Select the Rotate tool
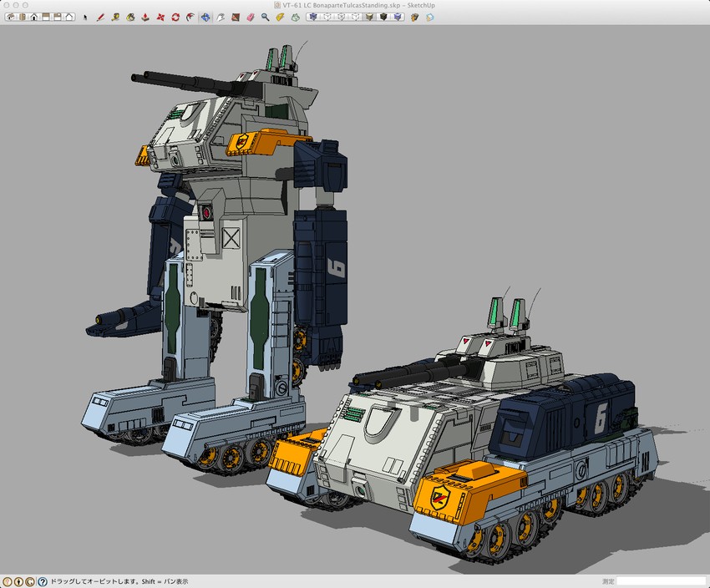The width and height of the screenshot is (710, 588). 175,18
